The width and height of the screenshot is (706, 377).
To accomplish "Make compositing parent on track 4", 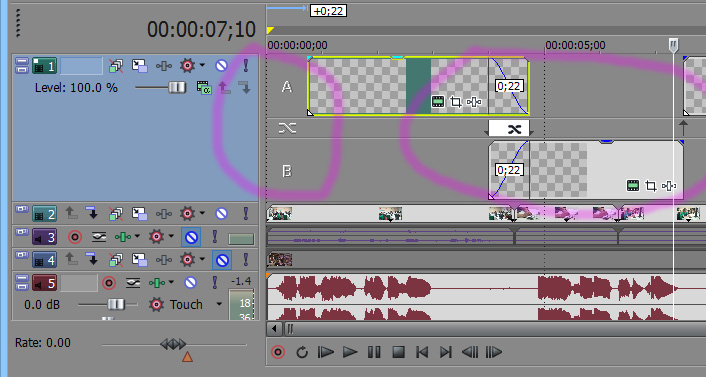I will click(x=71, y=259).
